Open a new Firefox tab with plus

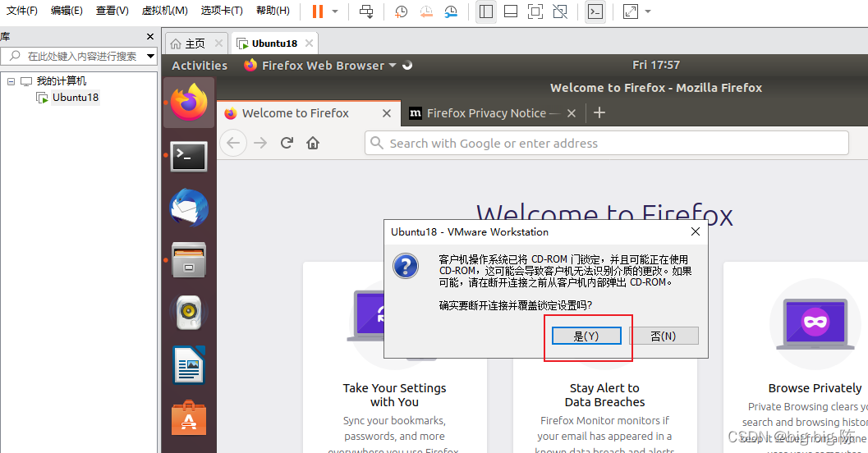pos(599,112)
